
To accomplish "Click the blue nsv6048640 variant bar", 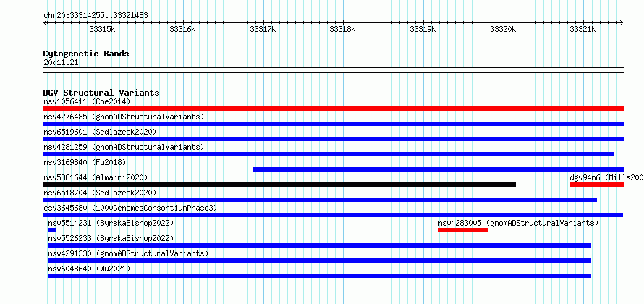I will [320, 276].
